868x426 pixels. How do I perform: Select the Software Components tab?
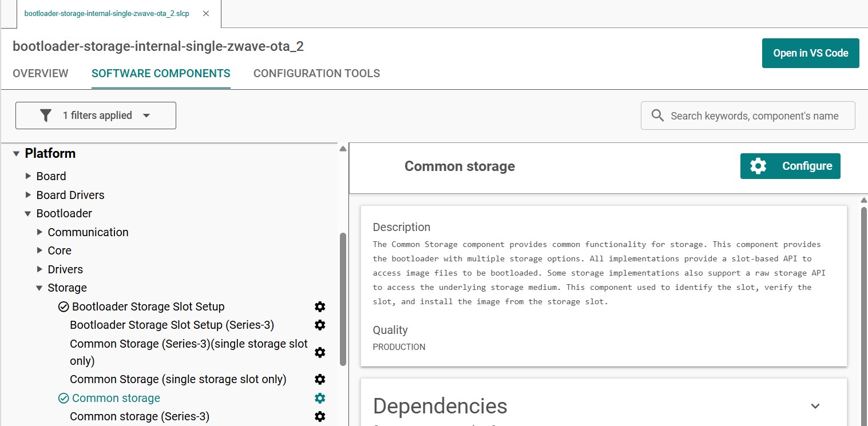tap(161, 73)
